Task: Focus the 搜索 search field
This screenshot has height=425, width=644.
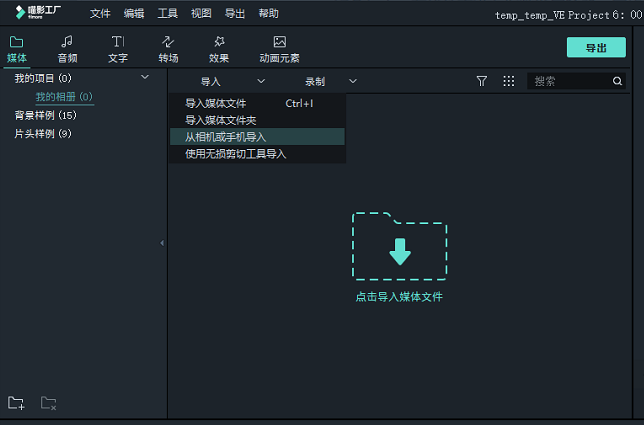Action: [576, 81]
